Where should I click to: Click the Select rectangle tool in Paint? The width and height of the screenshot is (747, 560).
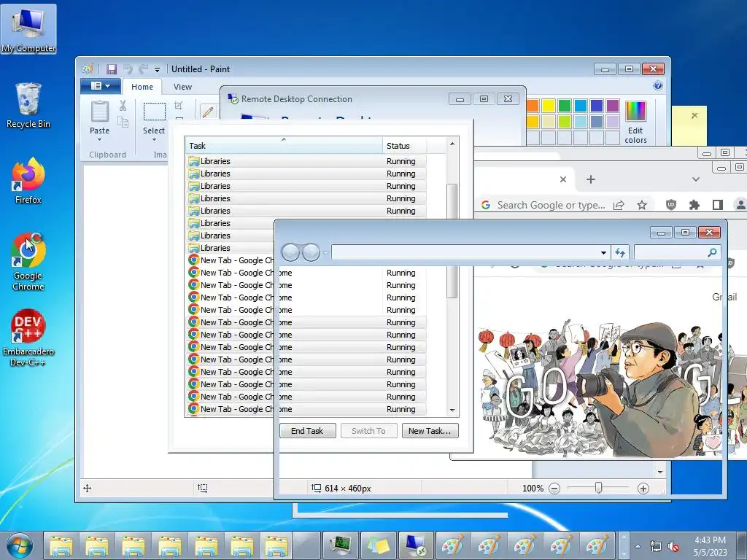coord(155,112)
